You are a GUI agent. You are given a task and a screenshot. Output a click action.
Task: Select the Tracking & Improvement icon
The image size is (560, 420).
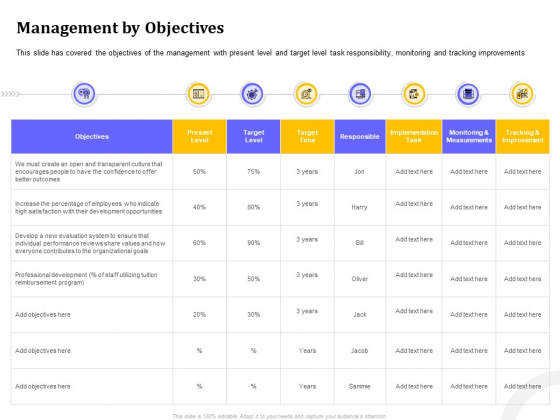pyautogui.click(x=522, y=94)
